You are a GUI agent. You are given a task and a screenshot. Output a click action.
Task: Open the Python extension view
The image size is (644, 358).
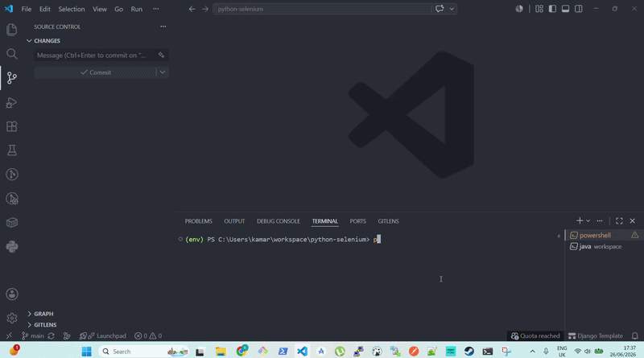(12, 247)
